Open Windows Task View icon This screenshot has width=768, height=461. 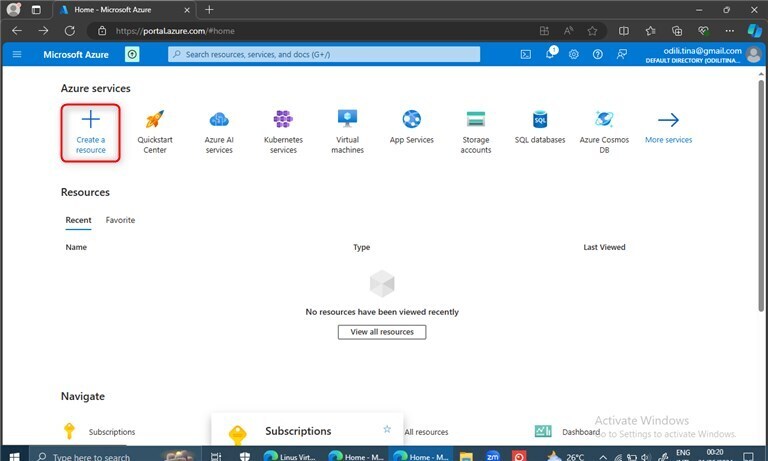pos(216,457)
